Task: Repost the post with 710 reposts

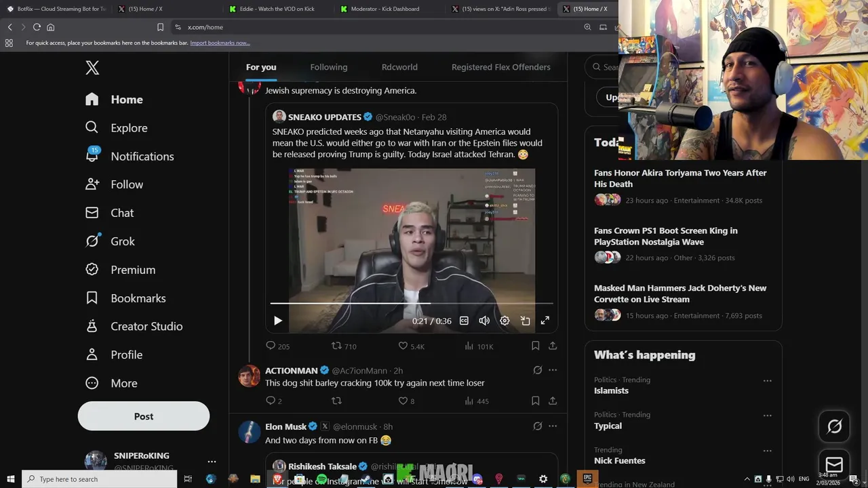Action: click(343, 346)
